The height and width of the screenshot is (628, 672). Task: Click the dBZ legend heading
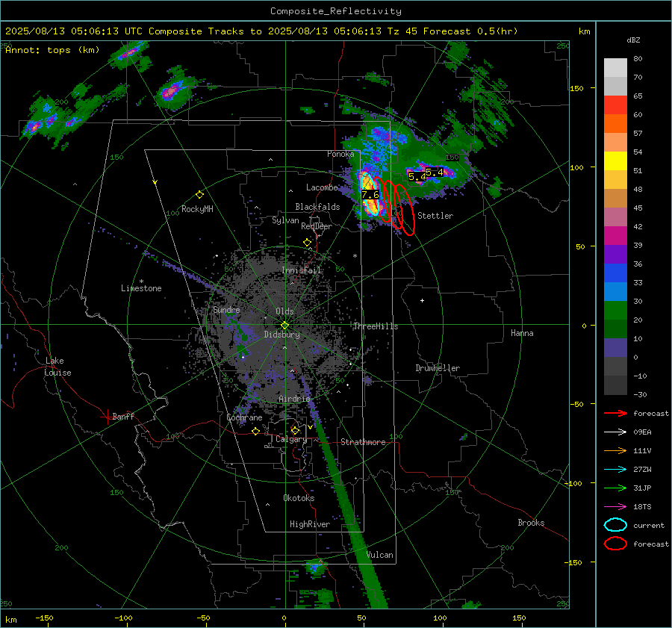click(x=633, y=40)
